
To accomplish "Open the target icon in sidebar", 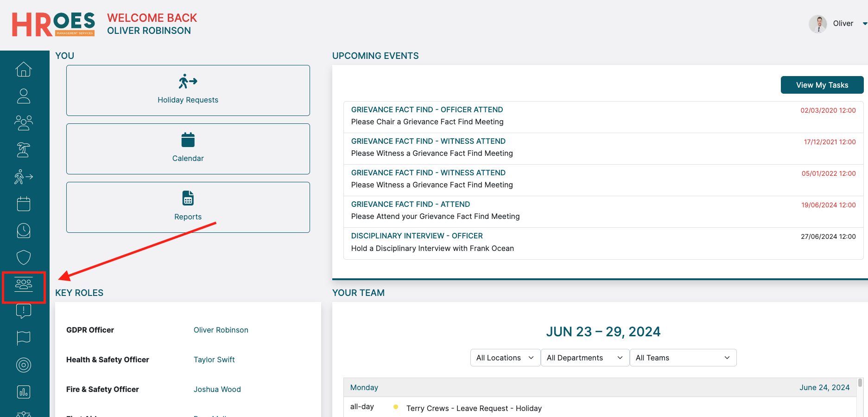I will (x=24, y=365).
